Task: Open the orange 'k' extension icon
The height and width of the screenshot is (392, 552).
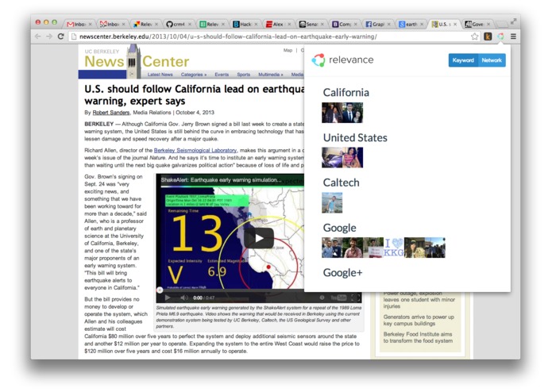Action: [488, 37]
